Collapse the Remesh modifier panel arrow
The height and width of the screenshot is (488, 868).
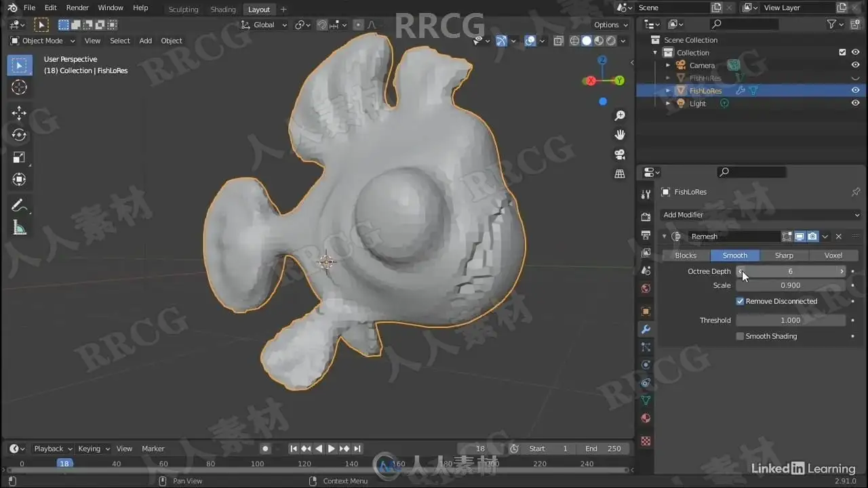coord(665,237)
